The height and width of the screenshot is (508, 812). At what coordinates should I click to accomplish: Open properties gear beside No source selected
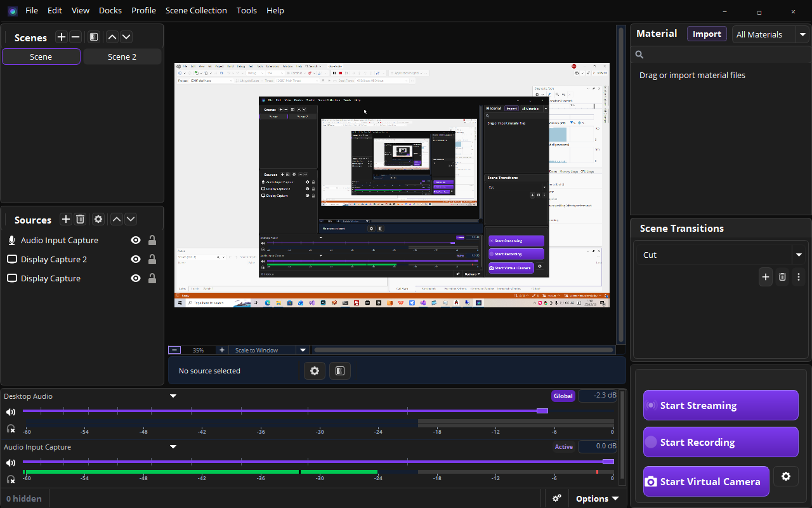[315, 371]
